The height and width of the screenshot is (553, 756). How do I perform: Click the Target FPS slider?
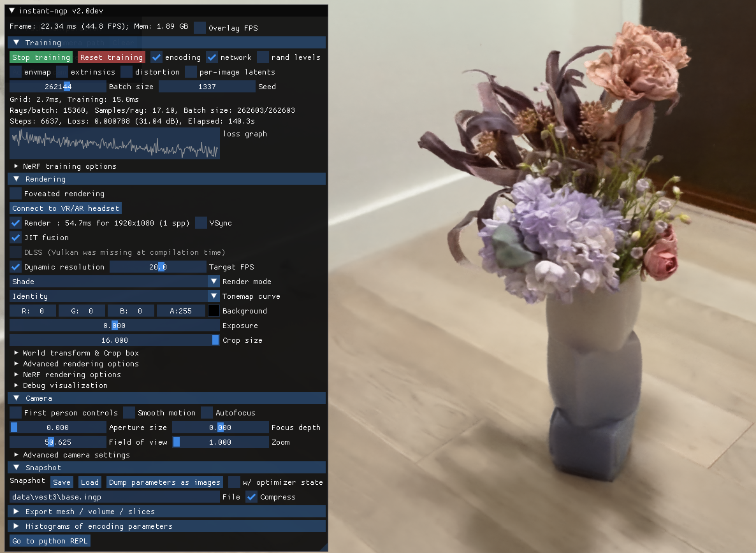coord(157,267)
